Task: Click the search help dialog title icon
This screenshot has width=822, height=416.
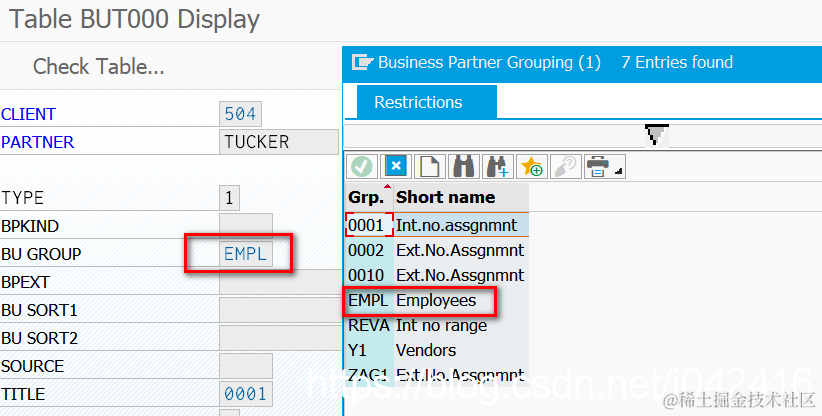Action: (362, 62)
